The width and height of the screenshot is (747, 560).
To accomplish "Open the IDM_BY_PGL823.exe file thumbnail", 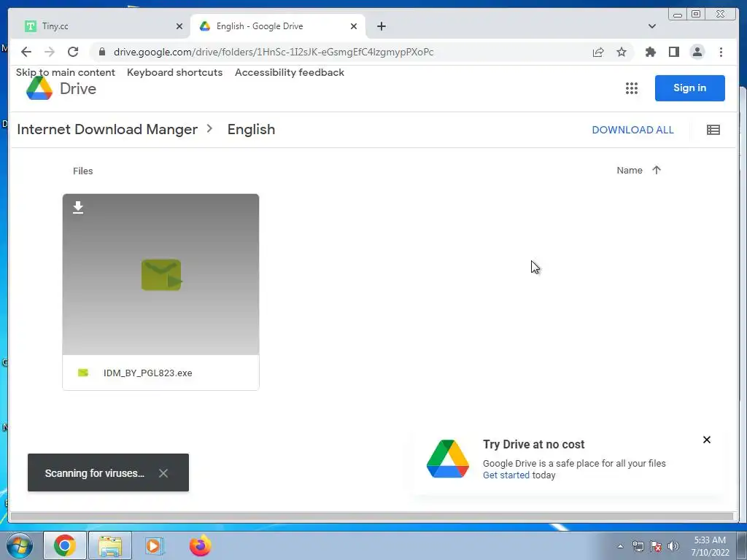I will pyautogui.click(x=161, y=274).
